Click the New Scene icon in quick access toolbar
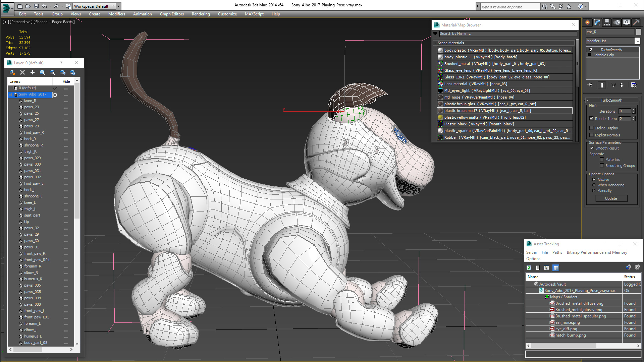The height and width of the screenshot is (362, 644). (x=20, y=6)
